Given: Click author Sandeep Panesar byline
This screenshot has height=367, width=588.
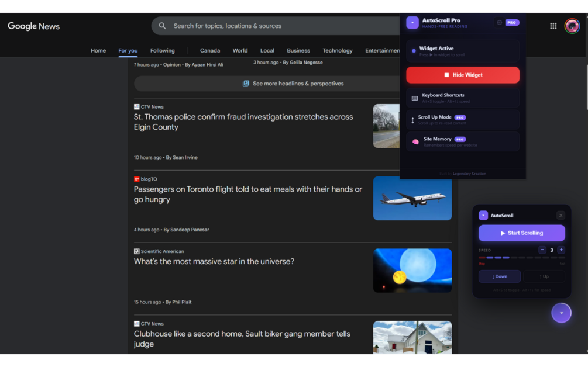Looking at the screenshot, I should click(x=187, y=230).
